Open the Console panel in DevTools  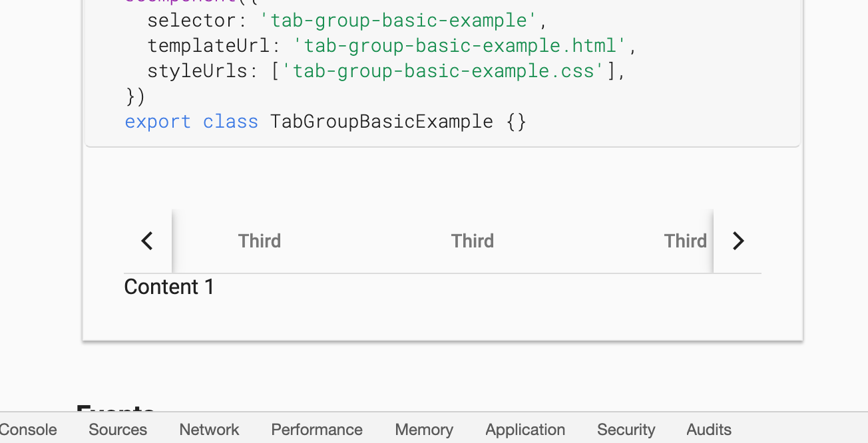click(28, 430)
